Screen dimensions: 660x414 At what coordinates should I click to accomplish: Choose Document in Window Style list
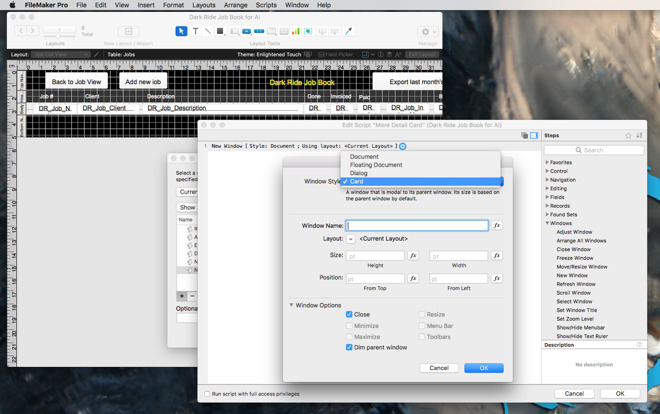[420, 157]
